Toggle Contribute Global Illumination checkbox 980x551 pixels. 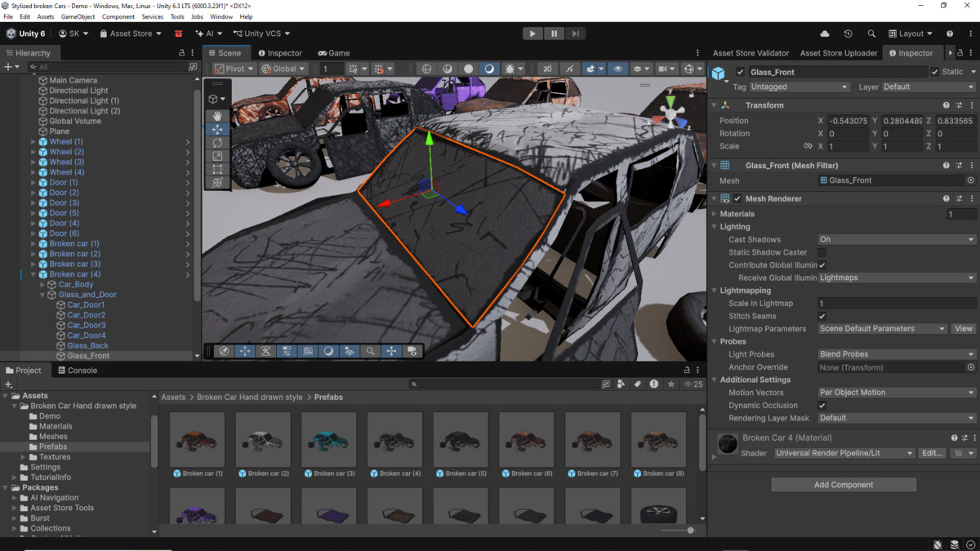tap(822, 265)
